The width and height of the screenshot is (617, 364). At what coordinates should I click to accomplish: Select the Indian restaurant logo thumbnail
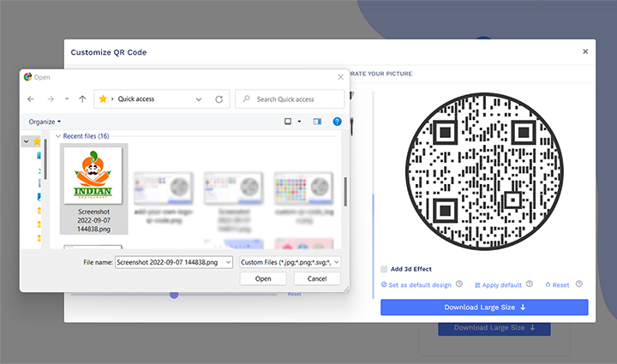pyautogui.click(x=93, y=176)
